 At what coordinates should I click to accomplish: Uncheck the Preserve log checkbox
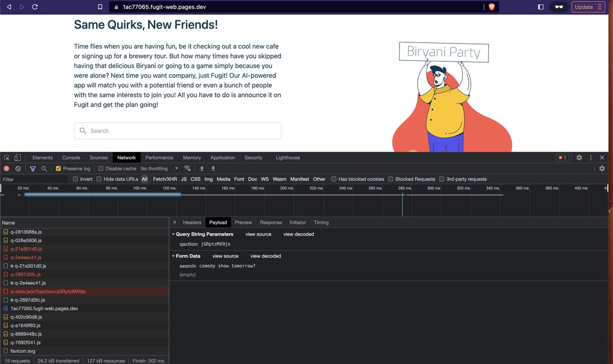pos(58,168)
